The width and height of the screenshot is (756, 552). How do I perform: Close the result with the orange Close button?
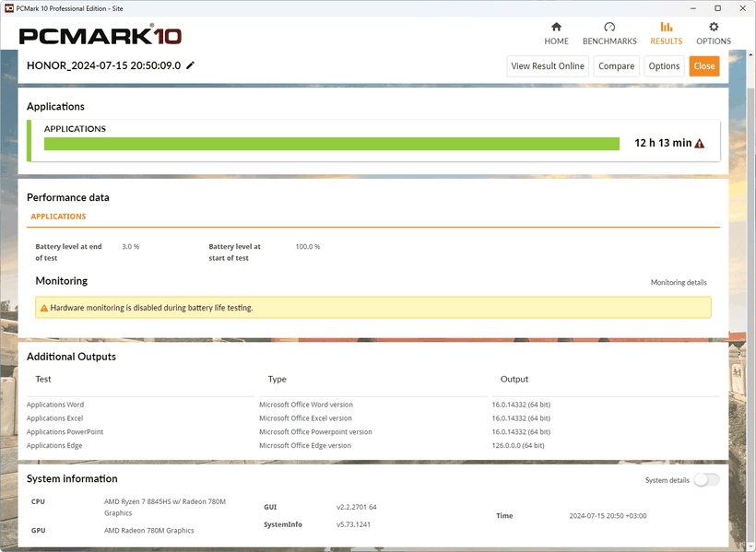pos(704,66)
